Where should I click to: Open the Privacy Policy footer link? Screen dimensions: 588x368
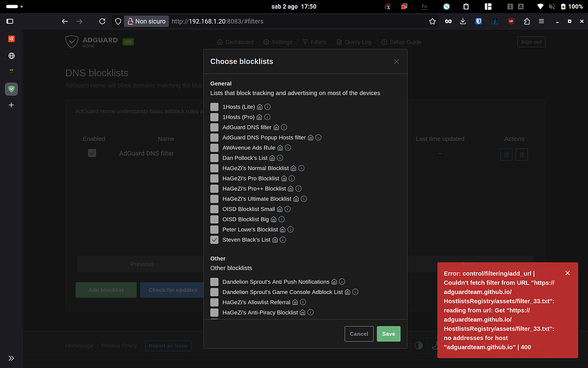point(119,346)
